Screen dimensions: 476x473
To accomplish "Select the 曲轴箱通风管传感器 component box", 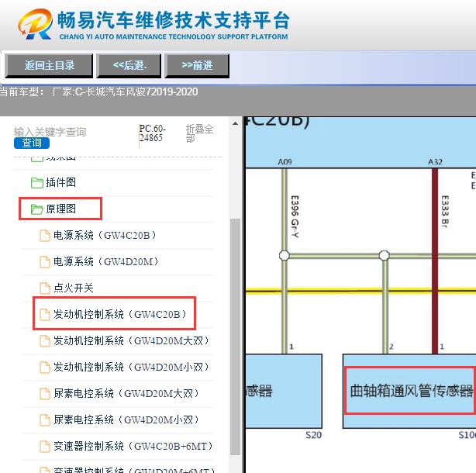I will pos(409,391).
